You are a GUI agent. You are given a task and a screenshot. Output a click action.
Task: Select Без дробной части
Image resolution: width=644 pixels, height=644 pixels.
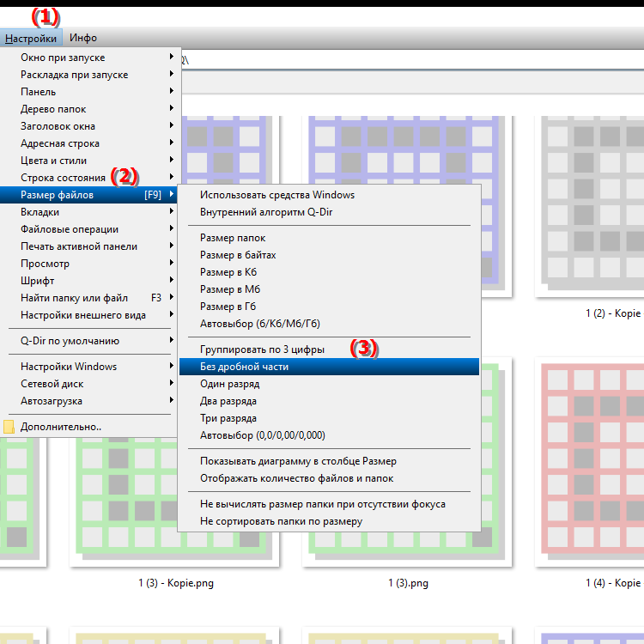pos(329,367)
